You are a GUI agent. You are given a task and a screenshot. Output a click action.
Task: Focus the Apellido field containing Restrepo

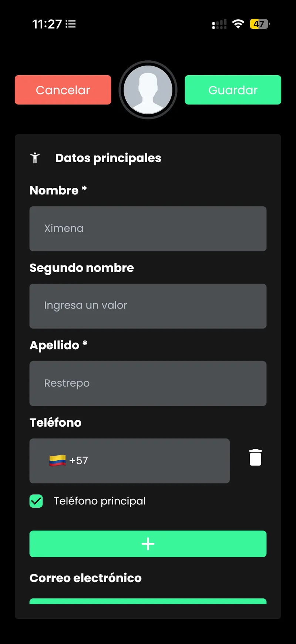coord(148,383)
